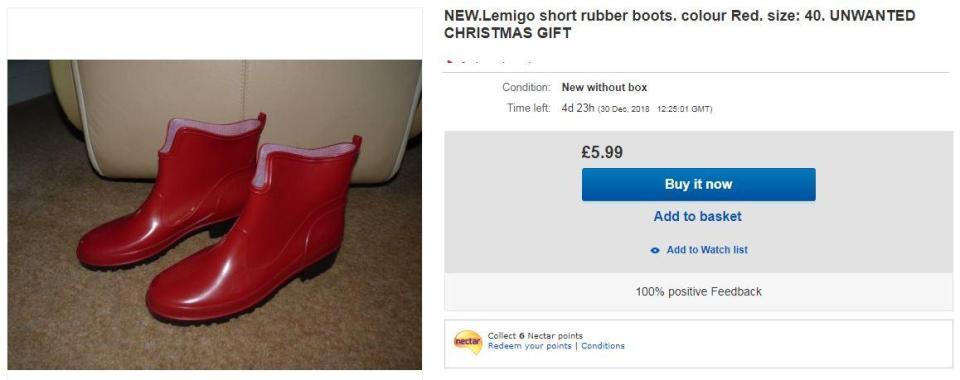Add the boots to your basket
960x380 pixels.
pos(697,216)
